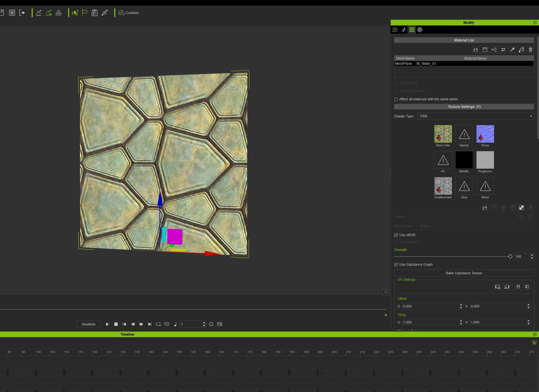Switch to the Material checkerboard tab
The width and height of the screenshot is (539, 392).
click(412, 30)
